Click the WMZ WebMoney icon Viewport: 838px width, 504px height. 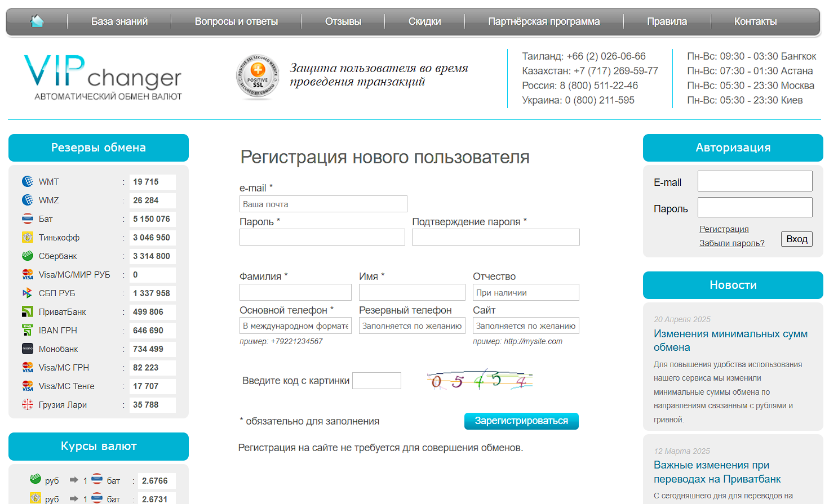coord(28,200)
